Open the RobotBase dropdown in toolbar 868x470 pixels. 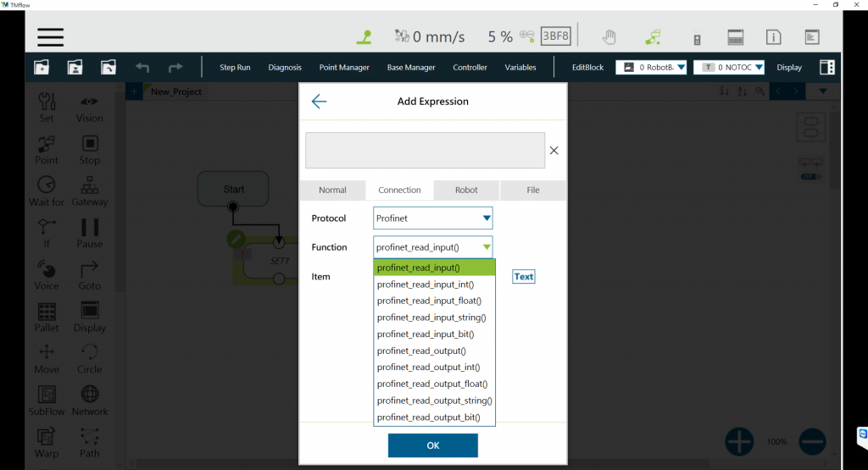(651, 68)
